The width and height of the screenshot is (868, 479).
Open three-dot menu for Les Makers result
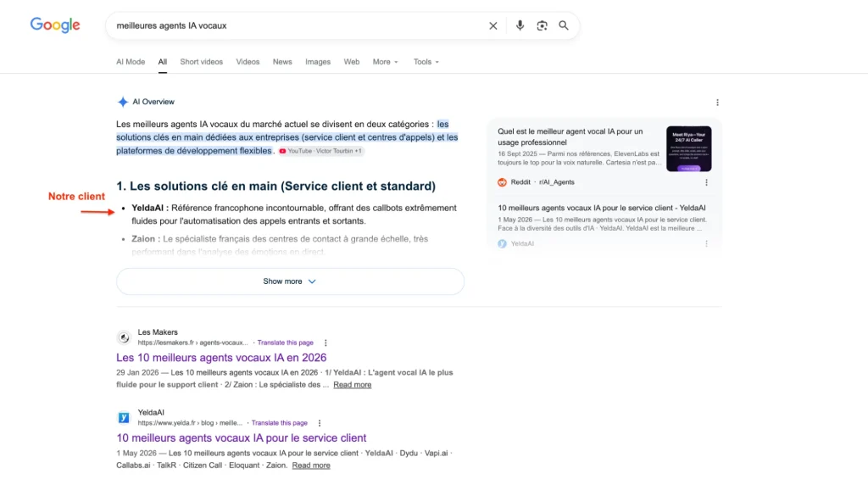pos(325,343)
